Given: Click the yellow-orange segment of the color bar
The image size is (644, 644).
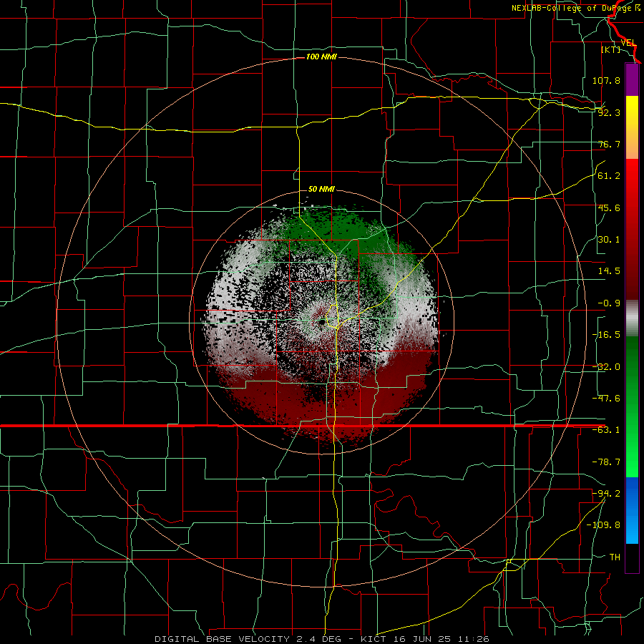Looking at the screenshot, I should (x=632, y=127).
